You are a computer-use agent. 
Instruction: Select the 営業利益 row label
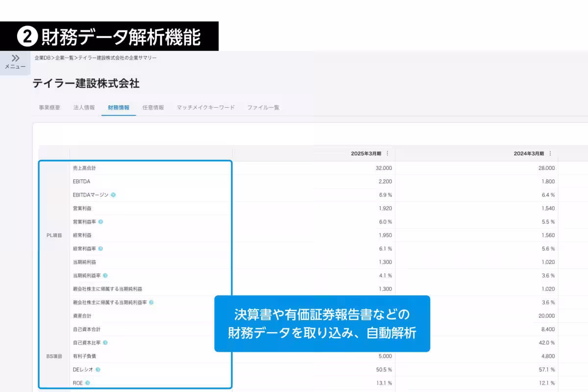[82, 208]
